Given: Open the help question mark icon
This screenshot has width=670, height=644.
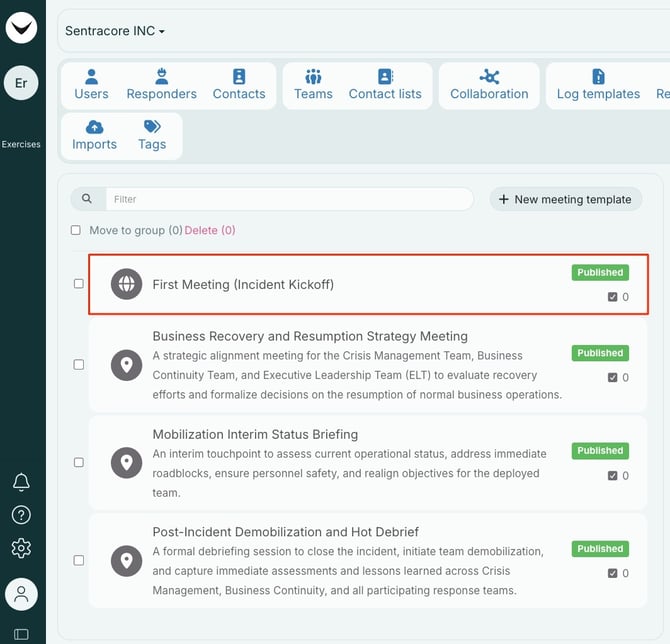Looking at the screenshot, I should 21,515.
